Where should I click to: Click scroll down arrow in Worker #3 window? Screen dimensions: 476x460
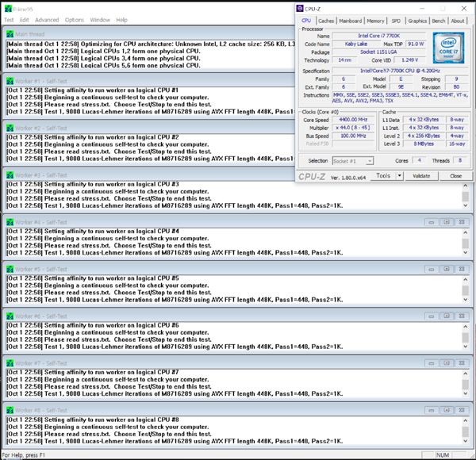466,205
